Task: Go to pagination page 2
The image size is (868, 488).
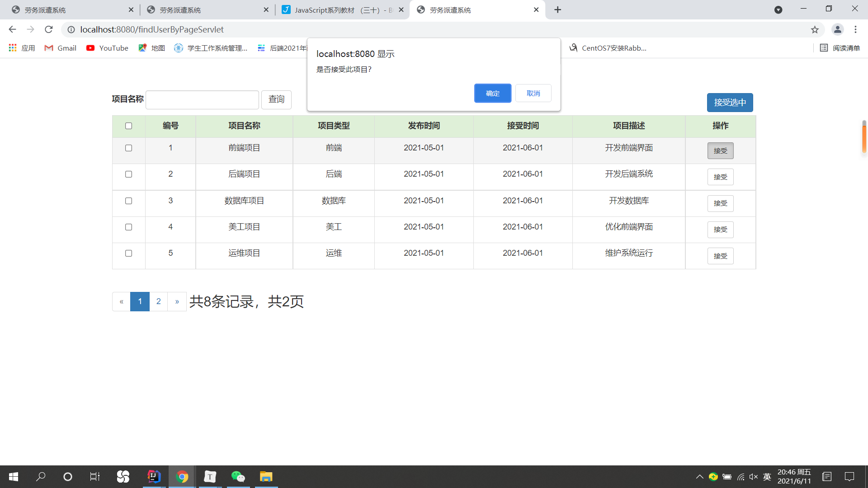Action: [158, 301]
